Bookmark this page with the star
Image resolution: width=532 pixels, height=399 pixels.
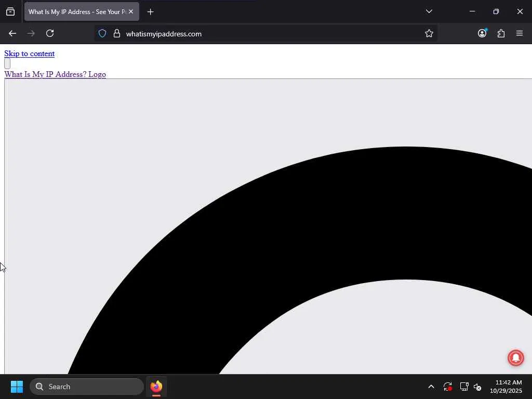[x=429, y=34]
